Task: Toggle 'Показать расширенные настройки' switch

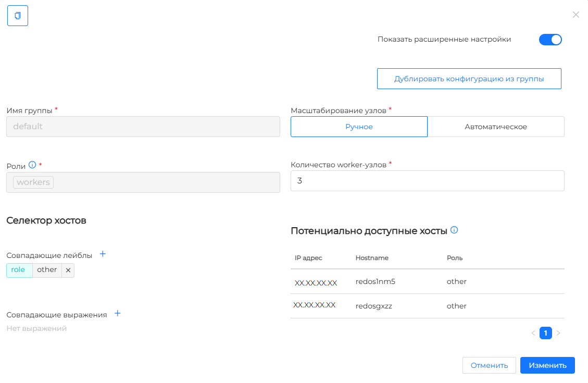Action: tap(550, 40)
